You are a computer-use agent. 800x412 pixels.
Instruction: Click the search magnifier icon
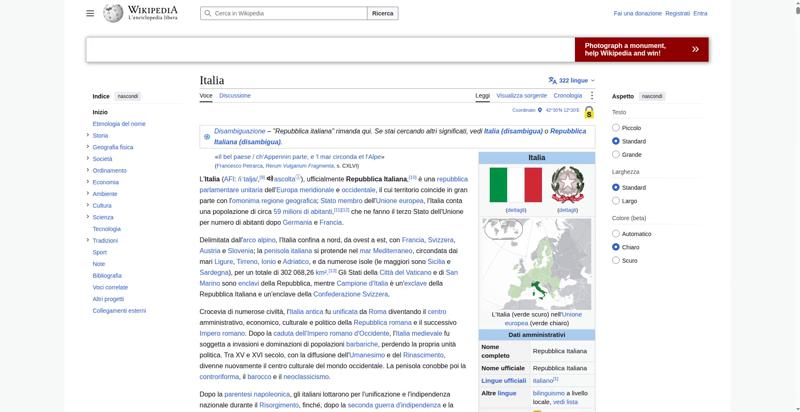[x=208, y=13]
